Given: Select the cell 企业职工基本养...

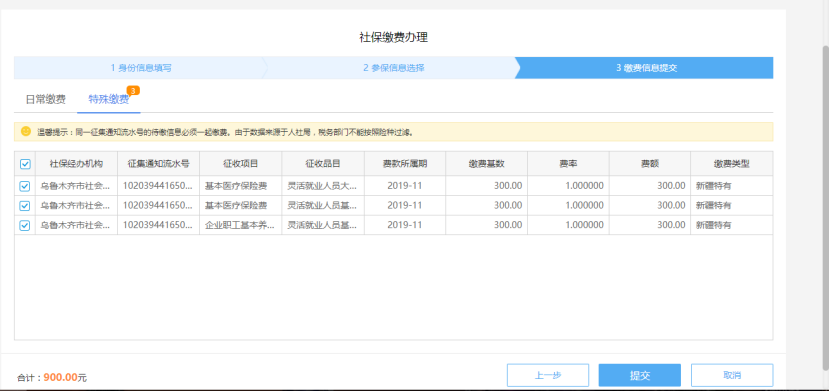Looking at the screenshot, I should click(240, 225).
